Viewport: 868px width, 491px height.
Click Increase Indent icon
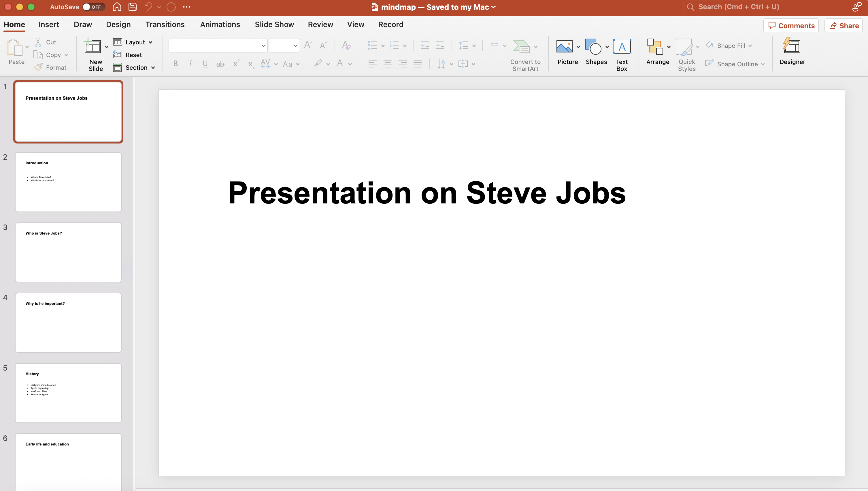pos(440,46)
